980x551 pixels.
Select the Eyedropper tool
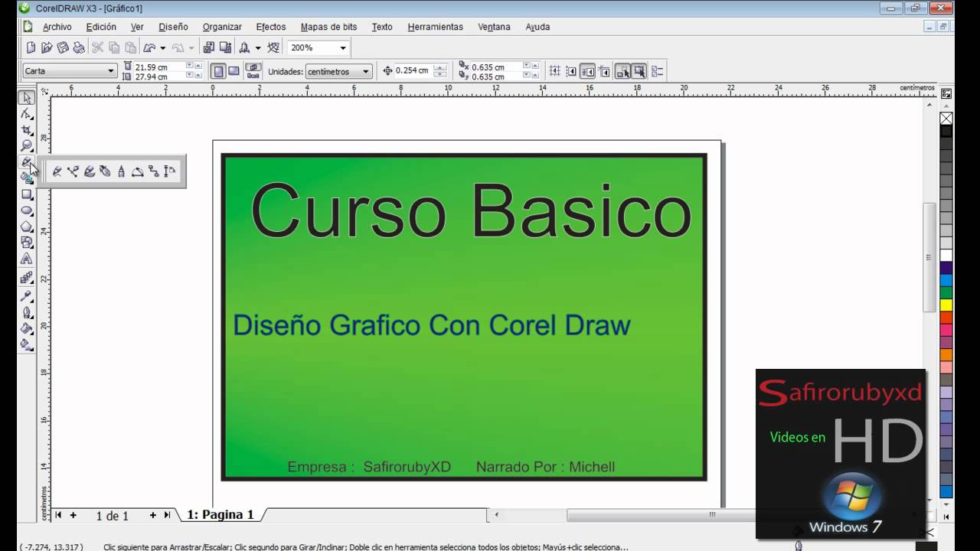(x=27, y=296)
